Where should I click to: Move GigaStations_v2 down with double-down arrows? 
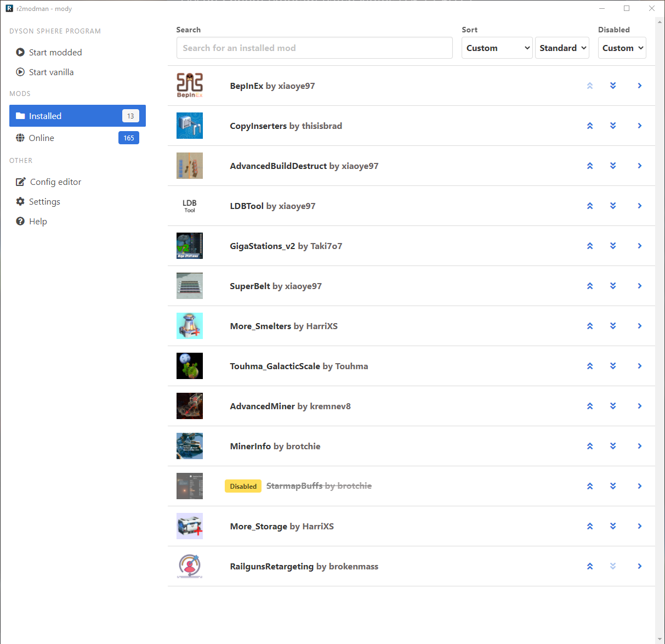click(613, 246)
